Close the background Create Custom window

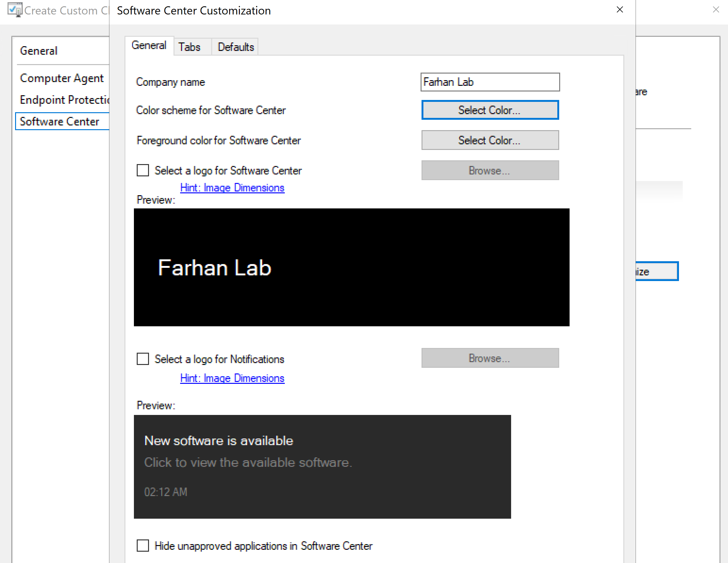pyautogui.click(x=716, y=10)
